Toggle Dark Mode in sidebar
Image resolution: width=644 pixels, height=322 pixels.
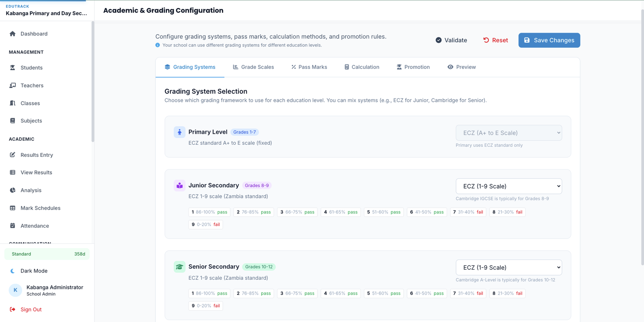[x=34, y=271]
